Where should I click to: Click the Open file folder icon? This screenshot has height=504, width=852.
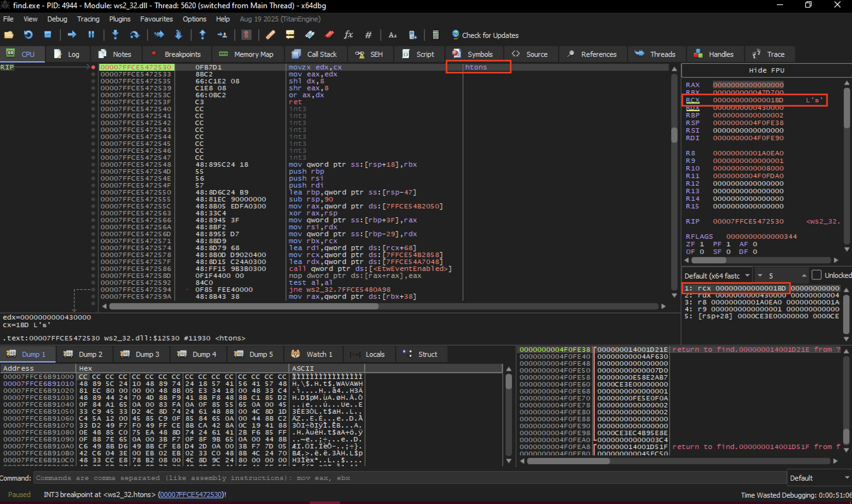coord(9,35)
